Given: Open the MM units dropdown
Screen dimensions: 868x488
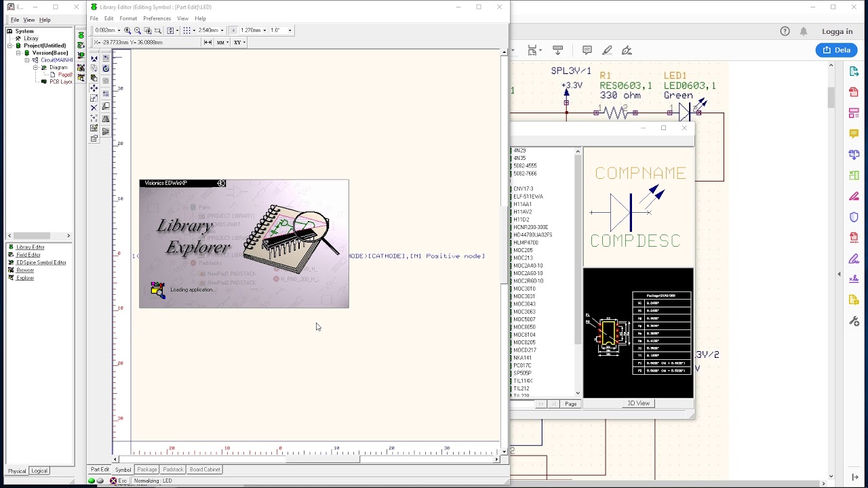Looking at the screenshot, I should pyautogui.click(x=228, y=42).
